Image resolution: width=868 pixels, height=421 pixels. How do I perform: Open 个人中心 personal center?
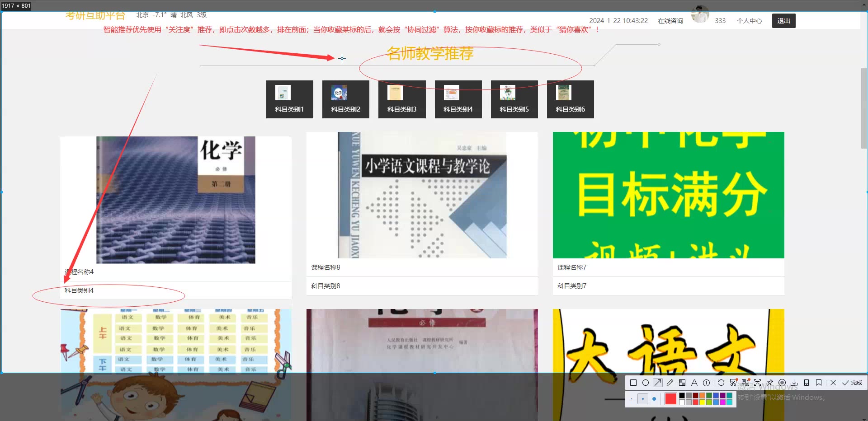(749, 21)
